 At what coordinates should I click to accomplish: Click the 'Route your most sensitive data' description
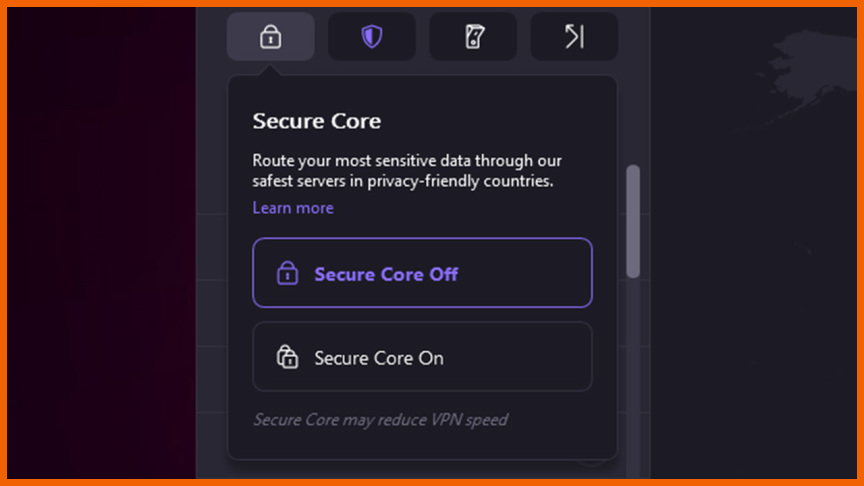click(407, 171)
